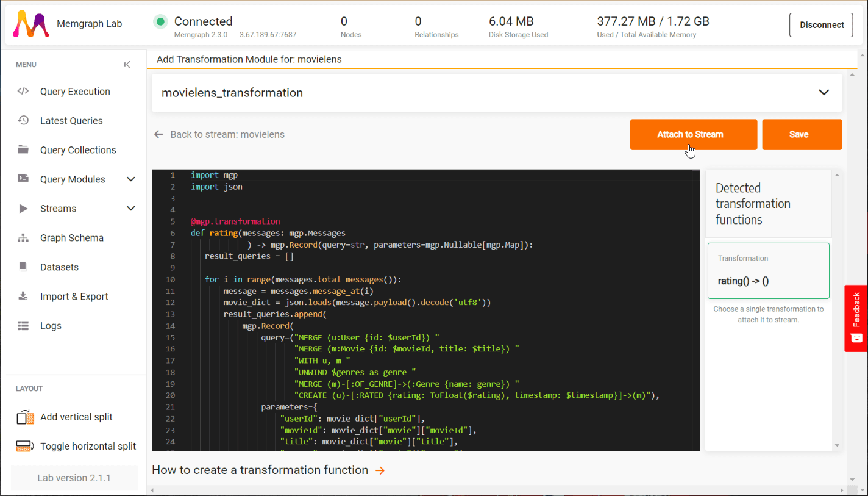
Task: Click the 'UNWIND $genres as genre' query line
Action: pos(356,372)
